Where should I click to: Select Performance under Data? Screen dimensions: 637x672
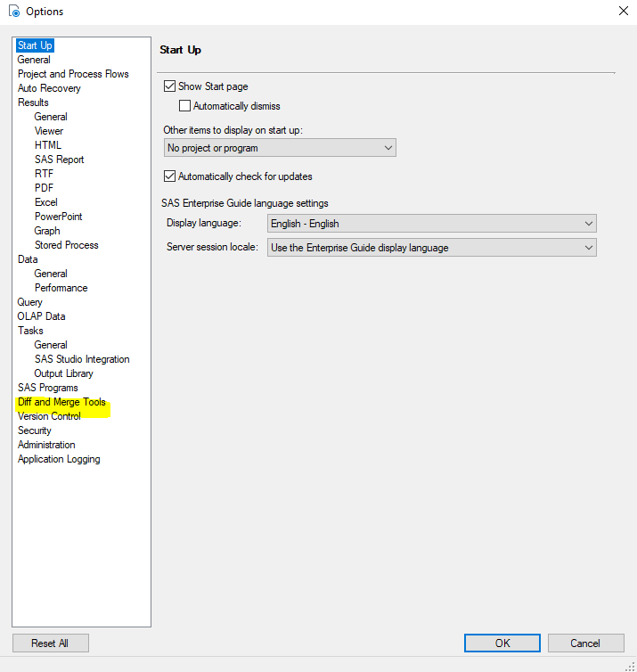coord(61,288)
